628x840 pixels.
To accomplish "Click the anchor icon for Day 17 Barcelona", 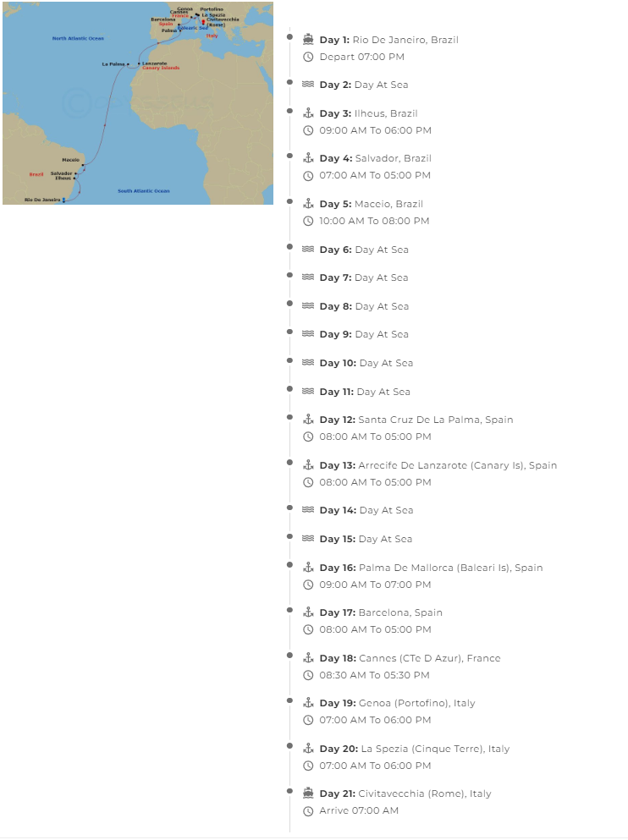I will click(308, 612).
